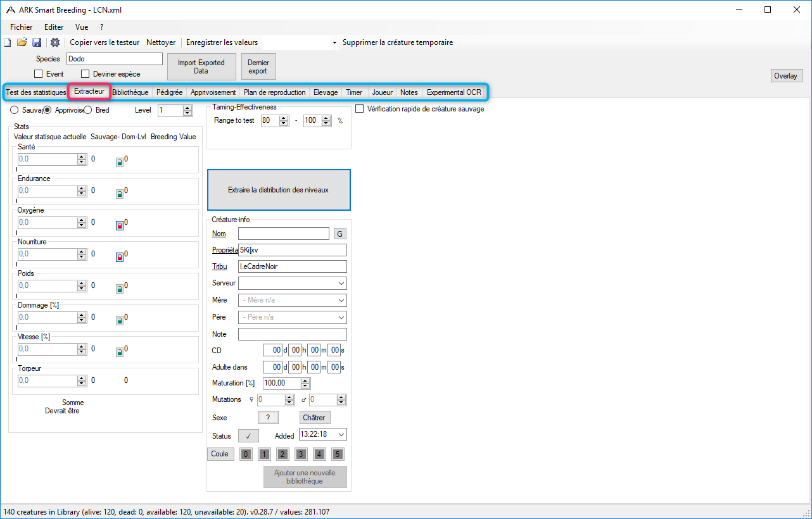This screenshot has height=519, width=812.
Task: Open settings via the gear icon
Action: (55, 42)
